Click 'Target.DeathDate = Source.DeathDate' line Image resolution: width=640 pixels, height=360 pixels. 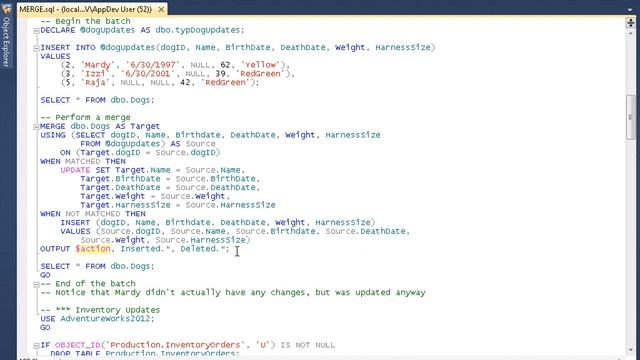pos(170,188)
